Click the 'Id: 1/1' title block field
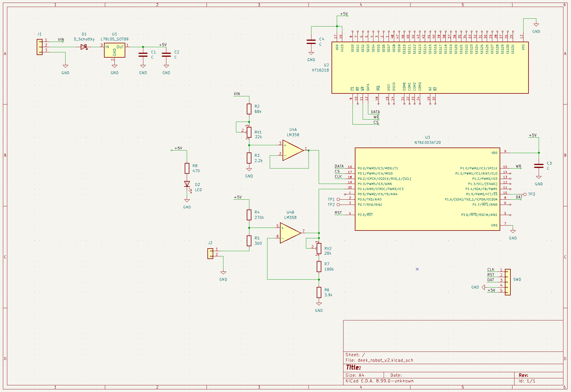This screenshot has width=571, height=392. click(x=527, y=381)
